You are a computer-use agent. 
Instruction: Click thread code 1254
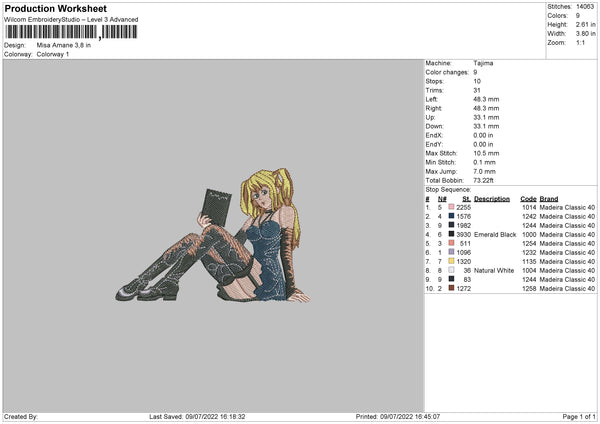click(x=529, y=243)
